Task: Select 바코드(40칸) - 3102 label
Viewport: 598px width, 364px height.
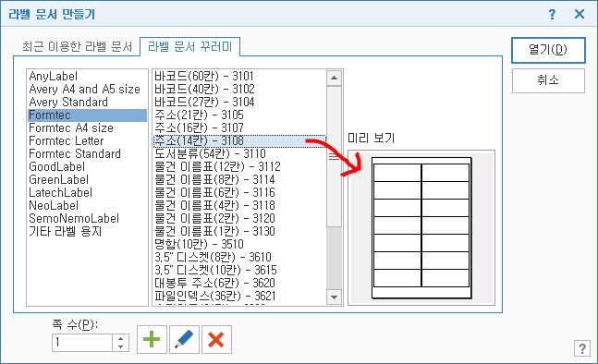Action: pyautogui.click(x=239, y=90)
